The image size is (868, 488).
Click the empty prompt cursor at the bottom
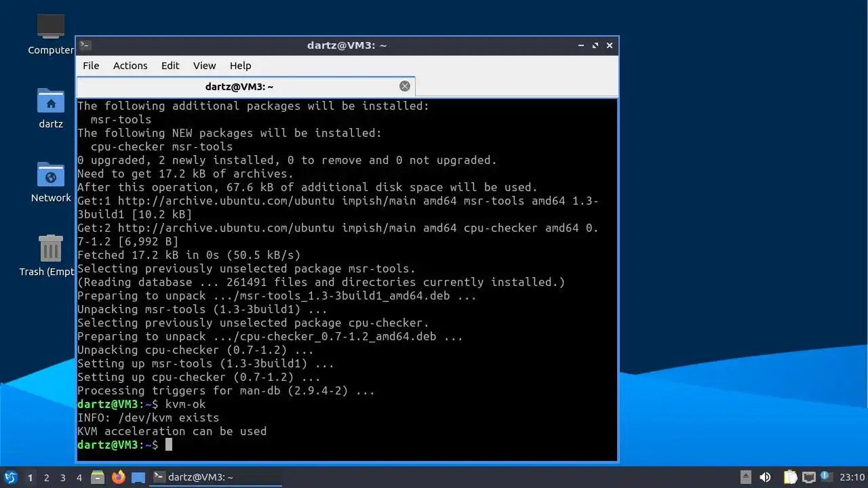pyautogui.click(x=169, y=445)
